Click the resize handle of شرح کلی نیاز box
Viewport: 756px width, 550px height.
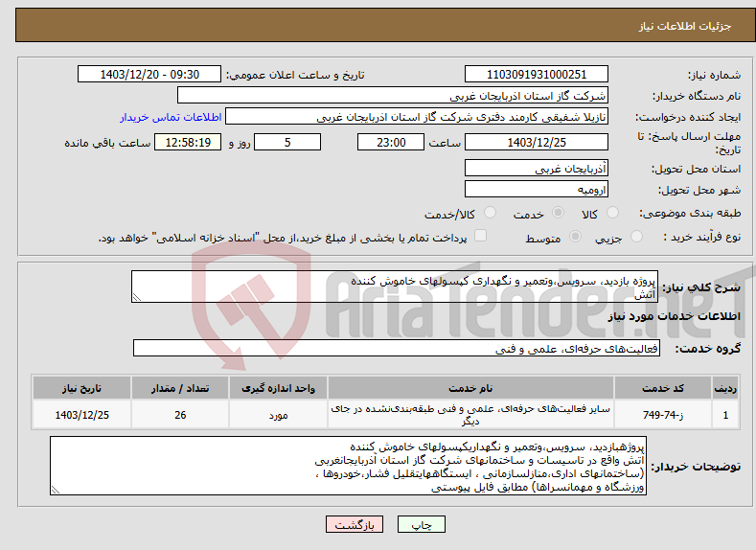click(136, 298)
